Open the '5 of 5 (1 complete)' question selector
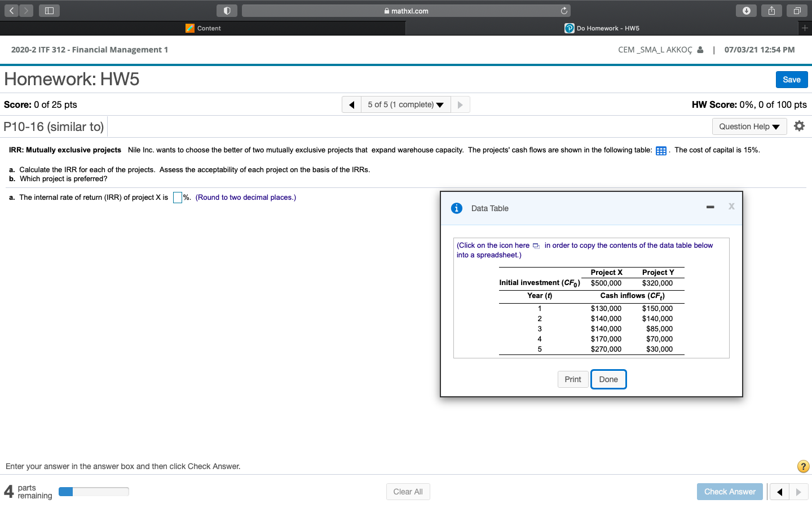The width and height of the screenshot is (812, 508). tap(406, 104)
